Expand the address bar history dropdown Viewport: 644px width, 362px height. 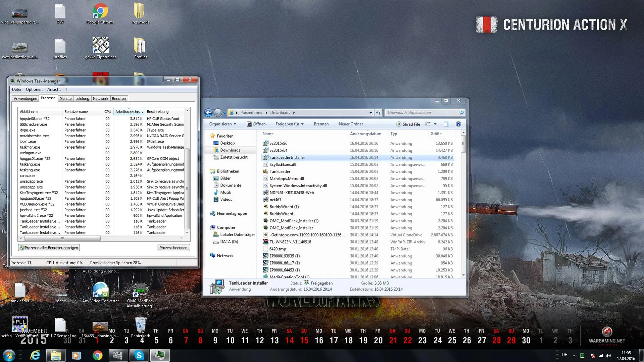[370, 113]
